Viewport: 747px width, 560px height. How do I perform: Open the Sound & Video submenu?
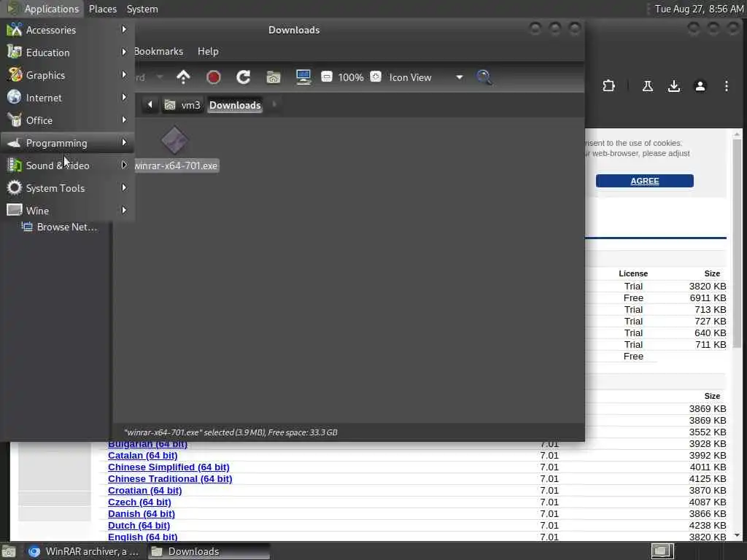(67, 166)
